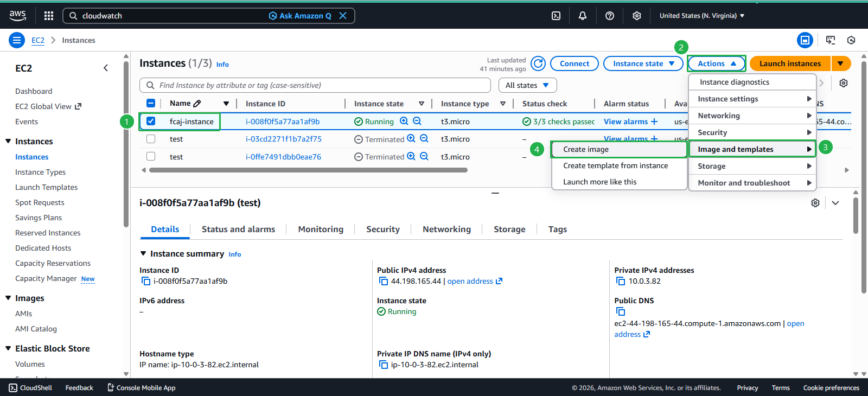Click the Ask Amazon Q button

pos(300,16)
